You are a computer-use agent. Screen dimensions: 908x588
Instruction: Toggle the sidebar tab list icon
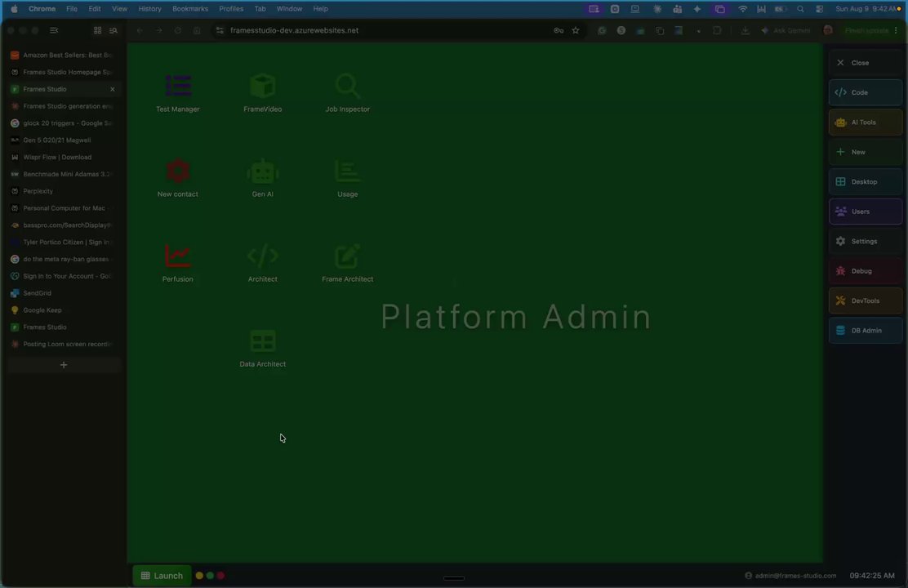point(54,30)
